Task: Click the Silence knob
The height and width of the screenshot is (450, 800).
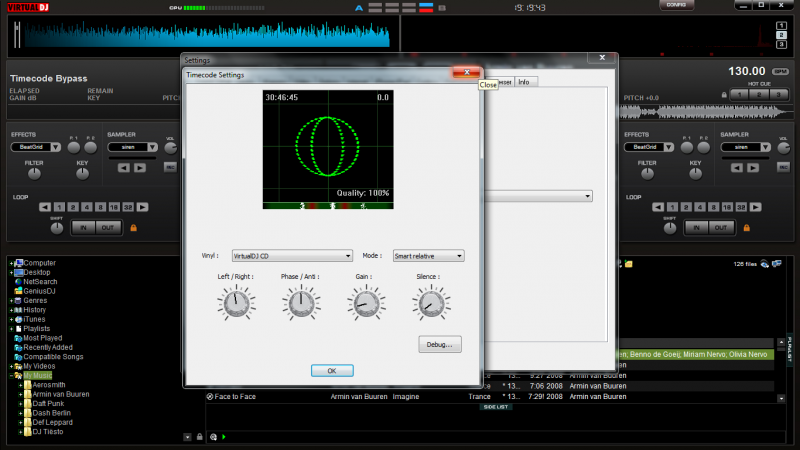Action: (430, 301)
